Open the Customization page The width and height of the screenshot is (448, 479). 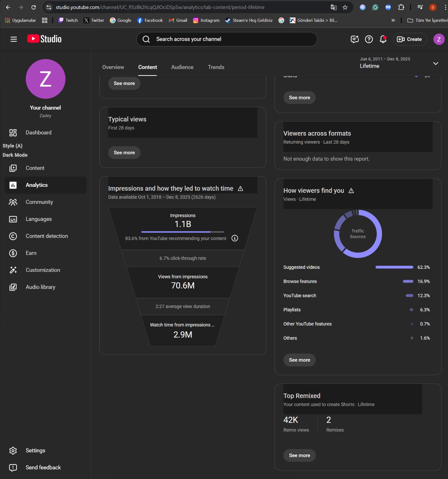pos(43,270)
